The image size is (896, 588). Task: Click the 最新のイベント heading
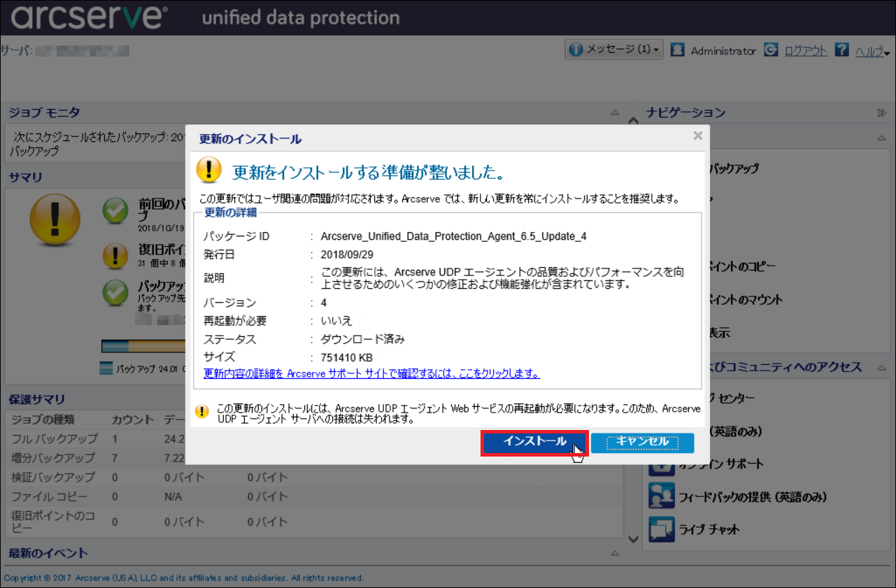click(49, 553)
